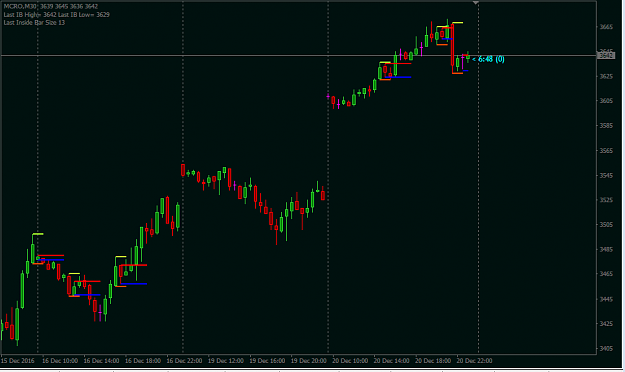625x372 pixels.
Task: Click the 3505 price scale label
Action: (606, 224)
